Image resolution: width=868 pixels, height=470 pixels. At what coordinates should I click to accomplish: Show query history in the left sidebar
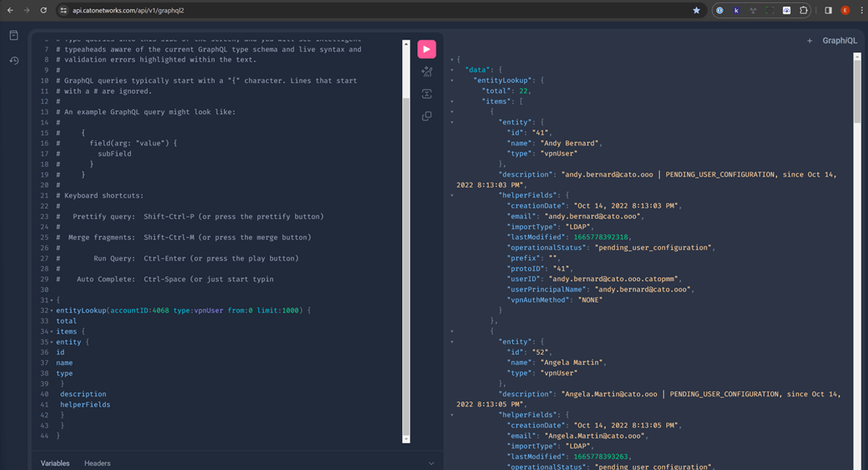[14, 61]
